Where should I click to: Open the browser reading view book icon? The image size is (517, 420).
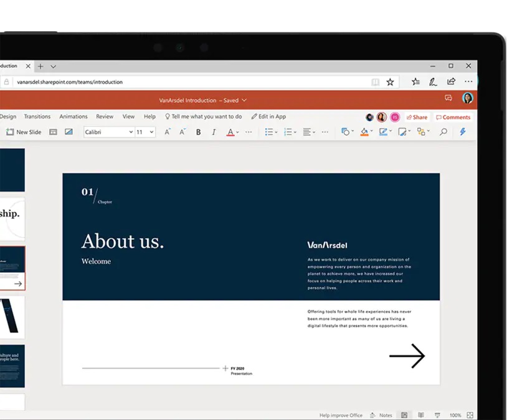click(375, 82)
